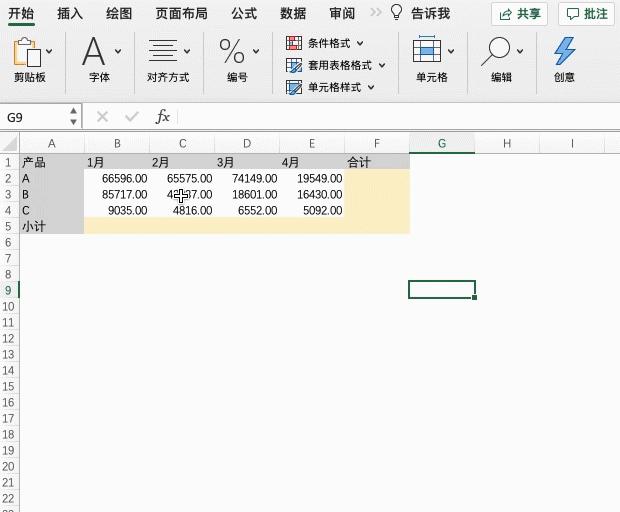Switch to the 插入 tab
The image size is (620, 512).
[x=70, y=13]
